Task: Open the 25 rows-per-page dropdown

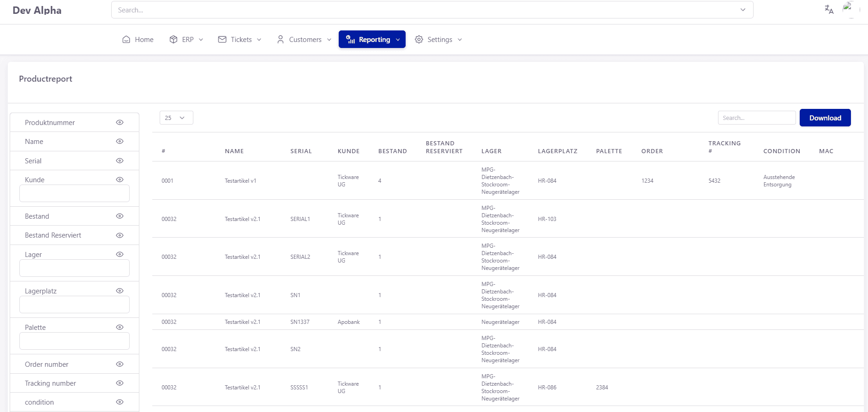Action: coord(176,118)
